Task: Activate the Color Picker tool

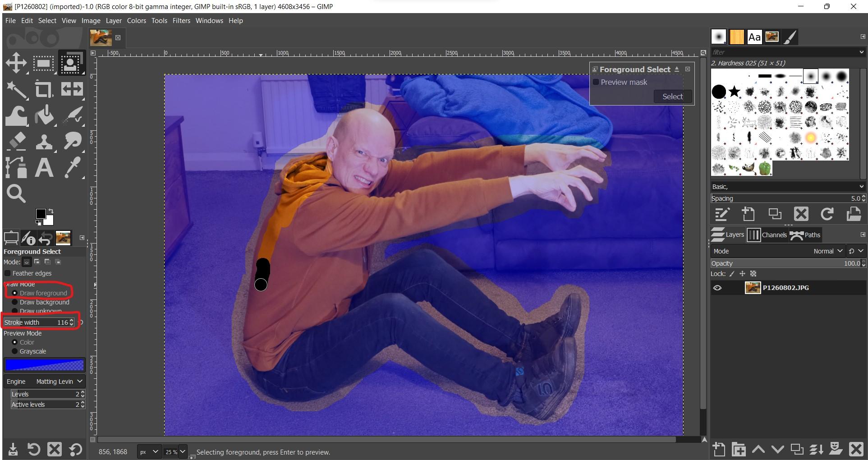Action: click(x=72, y=167)
